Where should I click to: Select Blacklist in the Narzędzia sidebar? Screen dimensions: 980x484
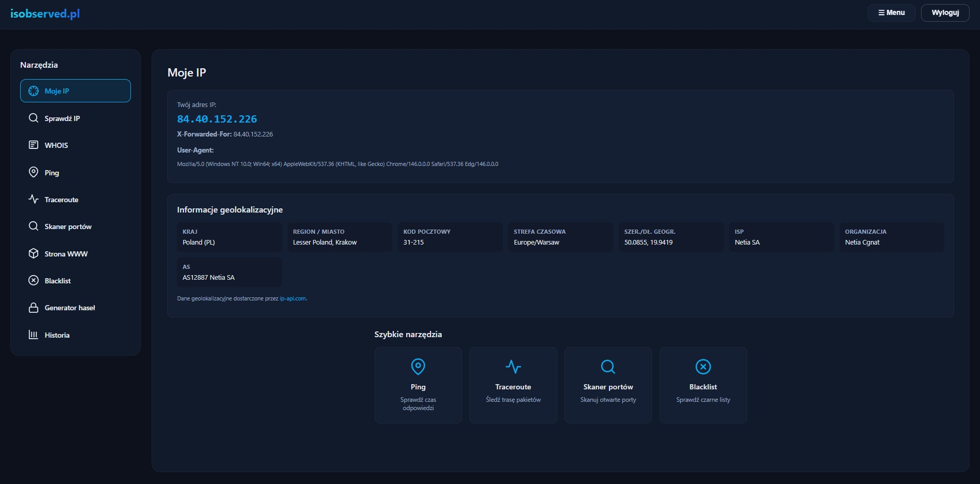pos(76,280)
